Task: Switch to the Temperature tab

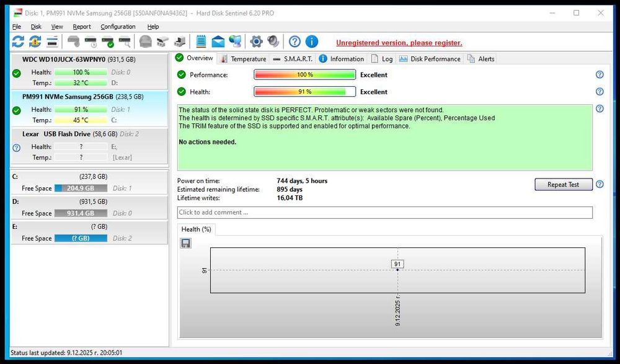Action: pyautogui.click(x=243, y=58)
